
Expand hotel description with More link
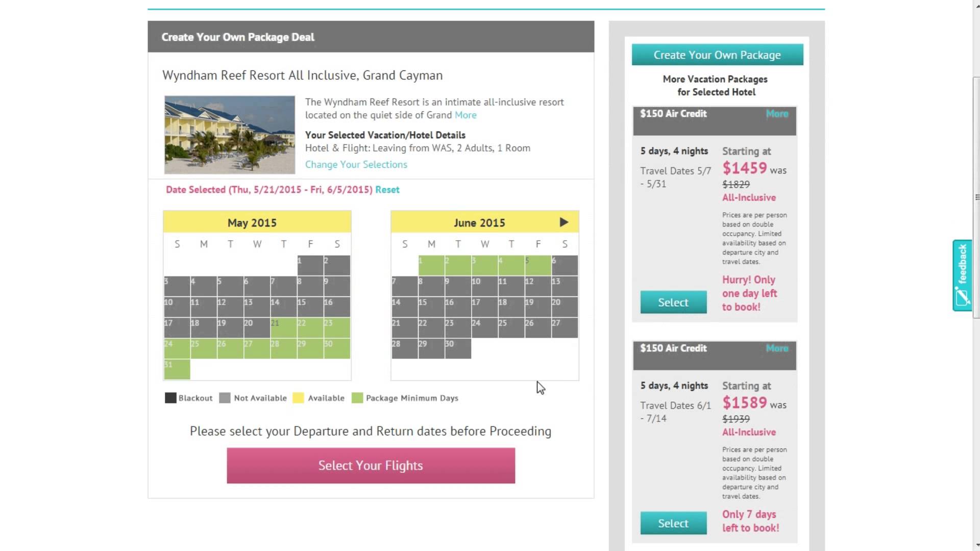[x=465, y=115]
